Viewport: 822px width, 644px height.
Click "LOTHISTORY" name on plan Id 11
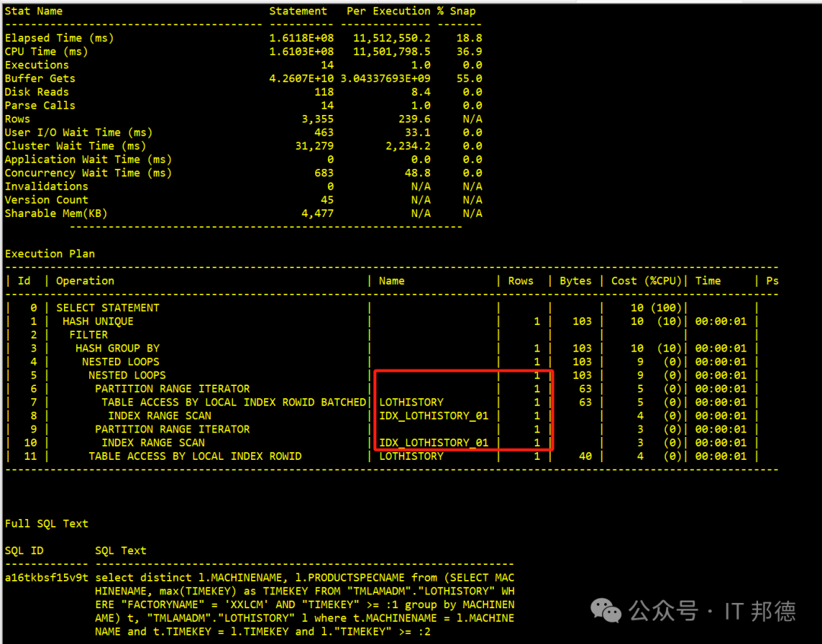click(411, 456)
